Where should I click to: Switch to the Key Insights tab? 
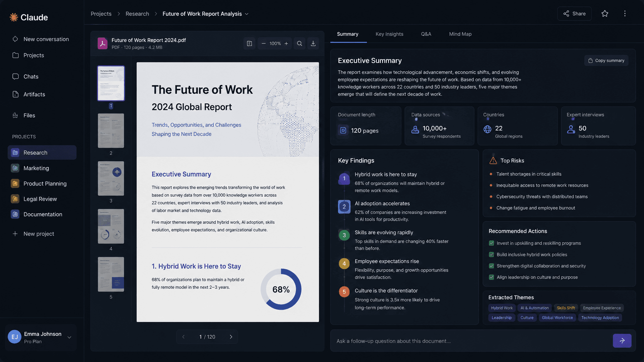click(389, 34)
